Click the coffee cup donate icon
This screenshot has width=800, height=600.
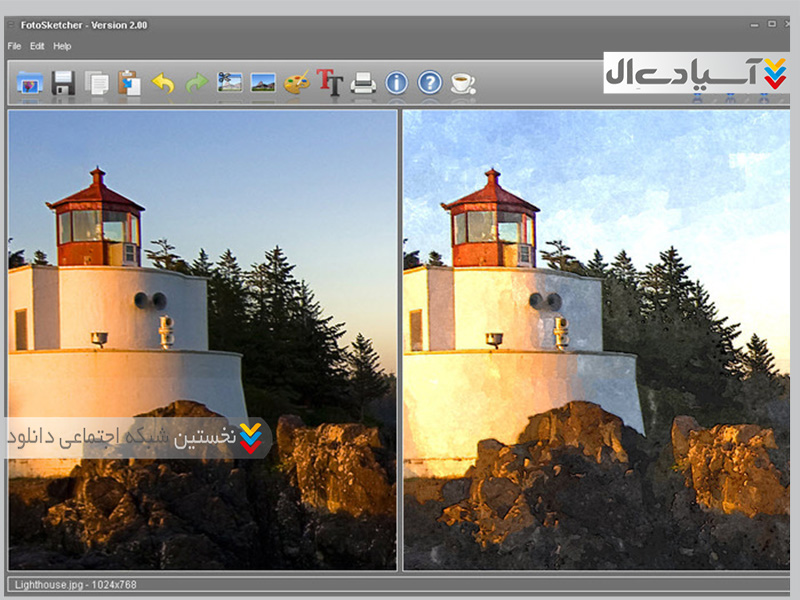click(x=463, y=83)
